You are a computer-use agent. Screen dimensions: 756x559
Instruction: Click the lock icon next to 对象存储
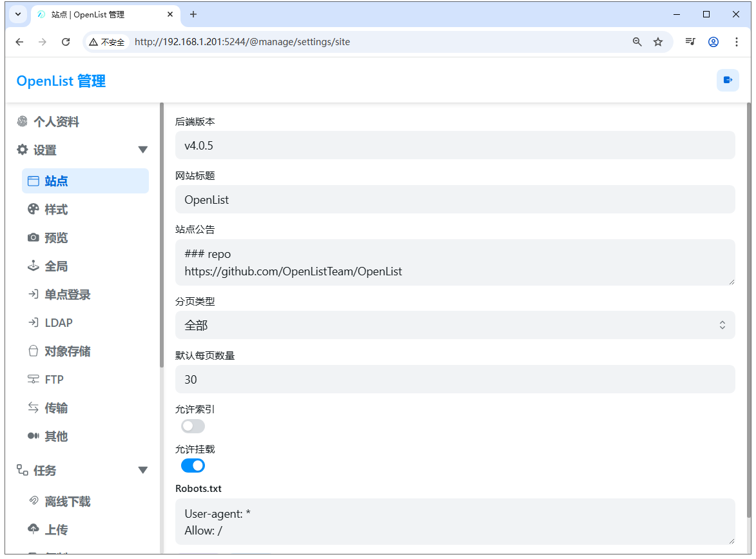33,351
